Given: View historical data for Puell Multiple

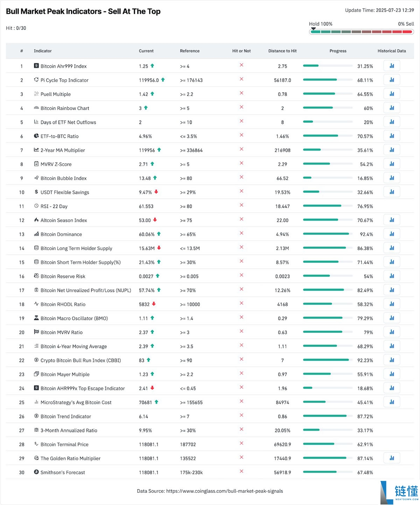Looking at the screenshot, I should (392, 94).
